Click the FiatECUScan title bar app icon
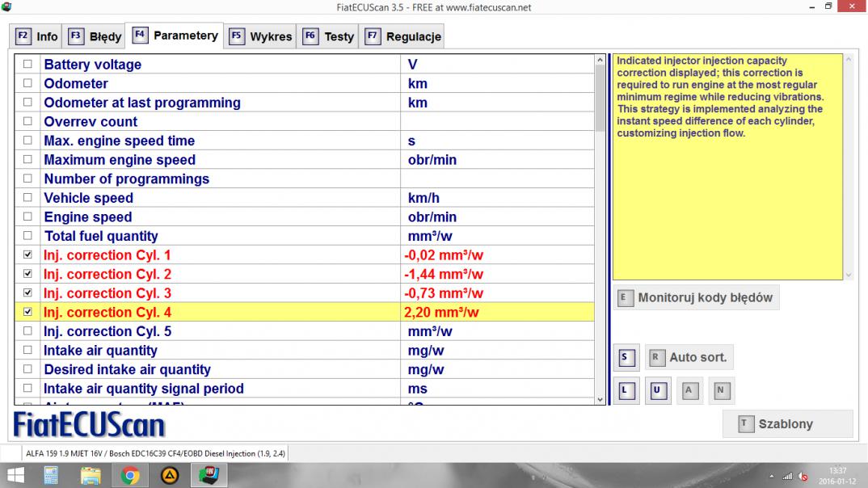The height and width of the screenshot is (488, 868). (6, 6)
